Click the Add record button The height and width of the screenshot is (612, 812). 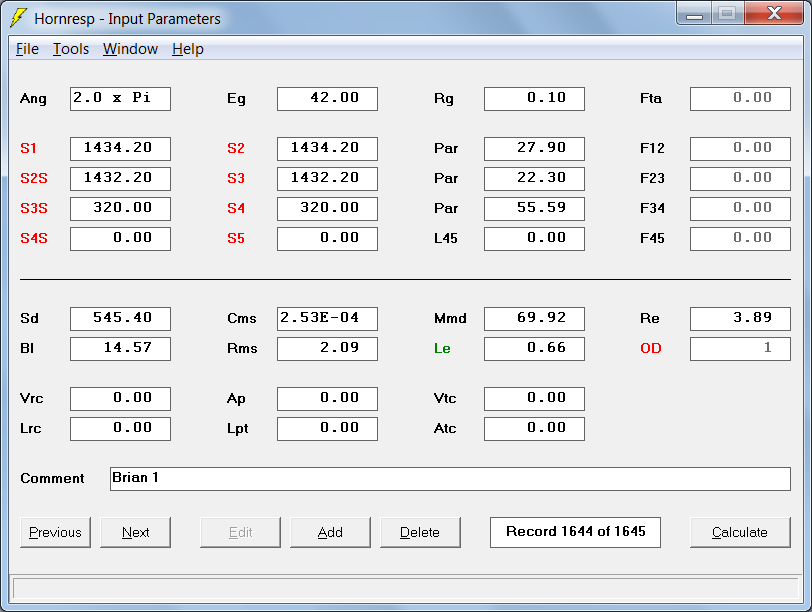coord(330,532)
